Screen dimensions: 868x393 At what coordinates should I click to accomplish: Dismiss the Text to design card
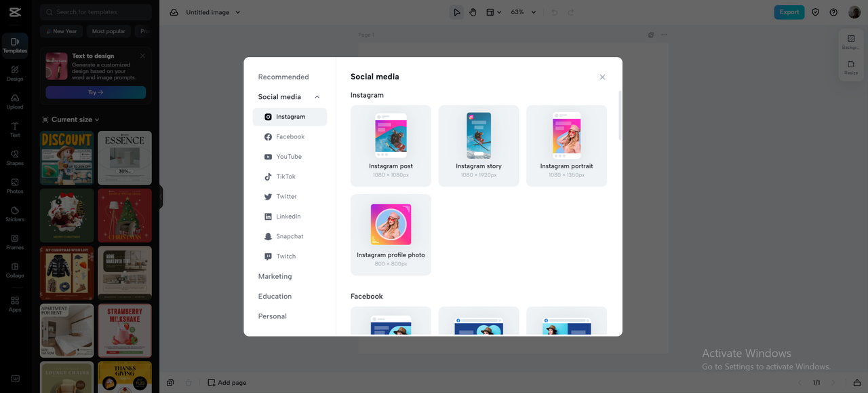tap(142, 56)
